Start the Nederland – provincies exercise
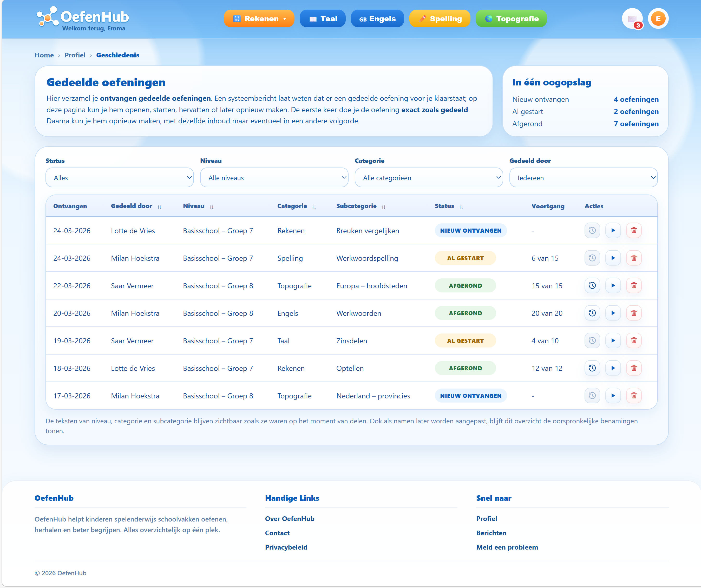The width and height of the screenshot is (701, 588). pyautogui.click(x=613, y=396)
